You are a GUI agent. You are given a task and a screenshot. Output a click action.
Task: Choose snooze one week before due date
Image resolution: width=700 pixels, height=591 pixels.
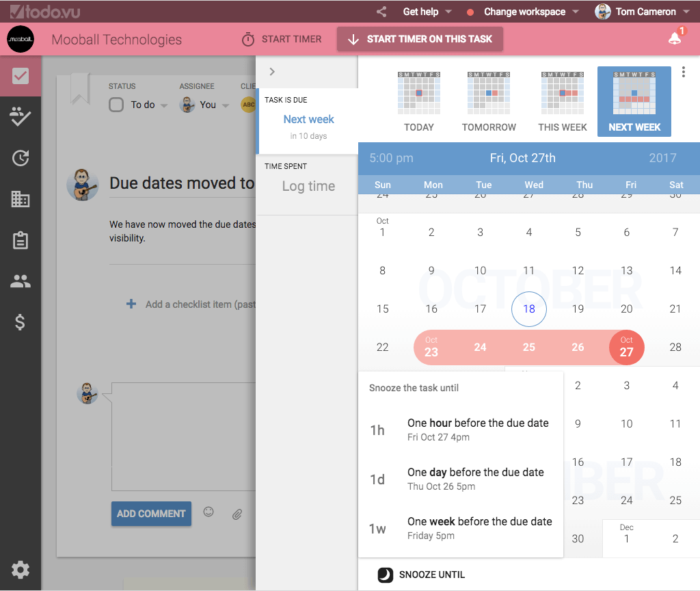click(461, 527)
